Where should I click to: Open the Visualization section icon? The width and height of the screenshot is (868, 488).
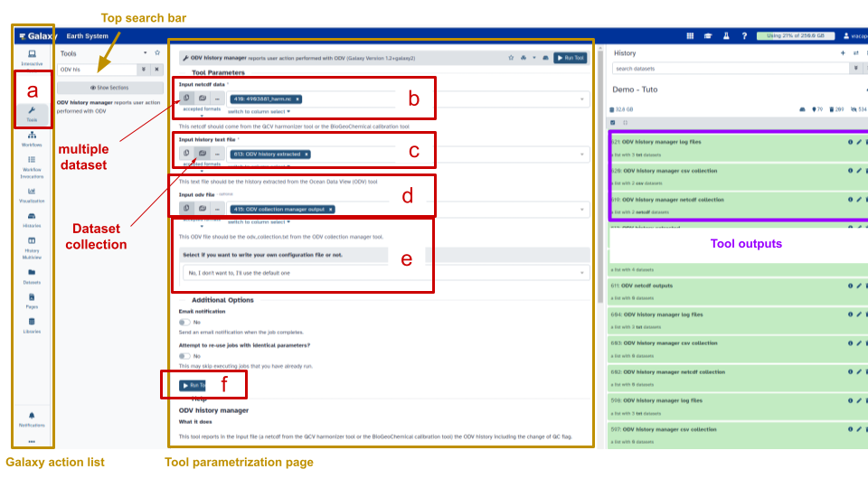(x=33, y=193)
